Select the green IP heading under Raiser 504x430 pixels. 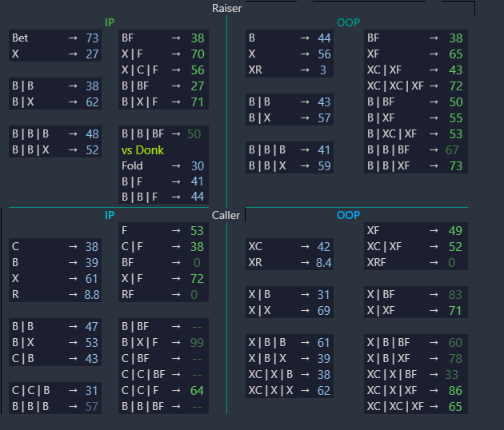pos(110,22)
